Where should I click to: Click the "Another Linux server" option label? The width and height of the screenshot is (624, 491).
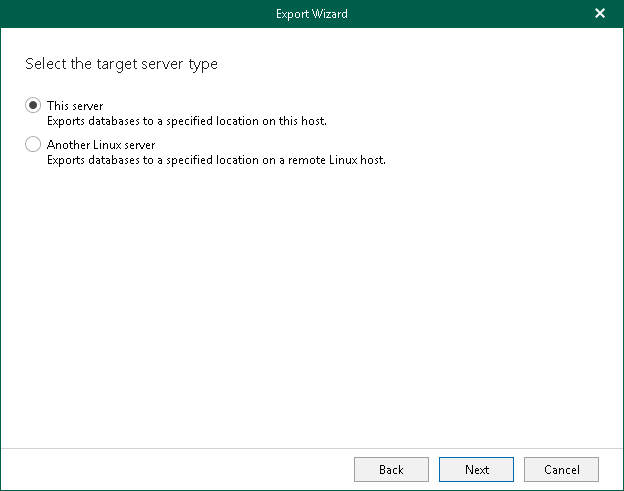click(101, 145)
